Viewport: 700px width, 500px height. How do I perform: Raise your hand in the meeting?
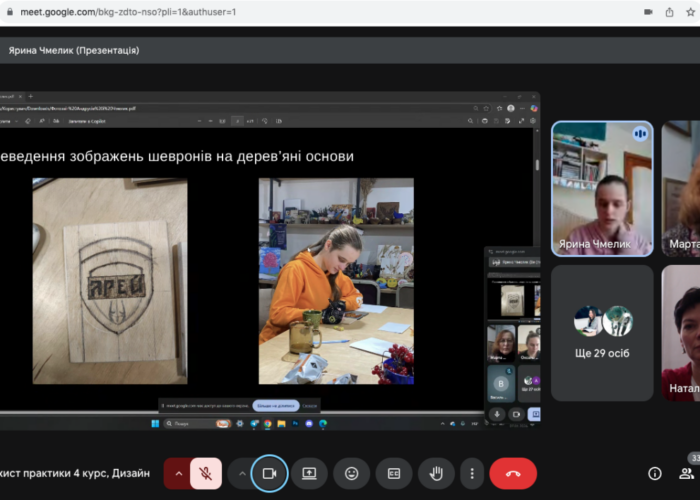click(436, 473)
